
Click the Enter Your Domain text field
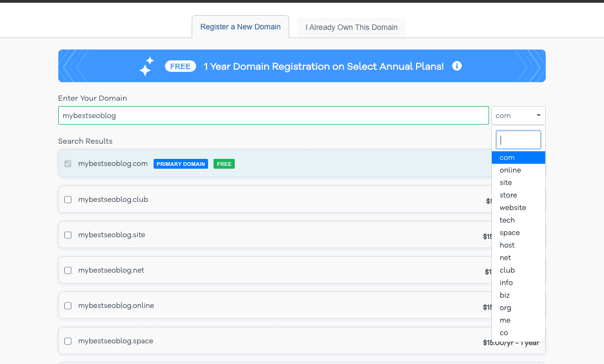(273, 115)
